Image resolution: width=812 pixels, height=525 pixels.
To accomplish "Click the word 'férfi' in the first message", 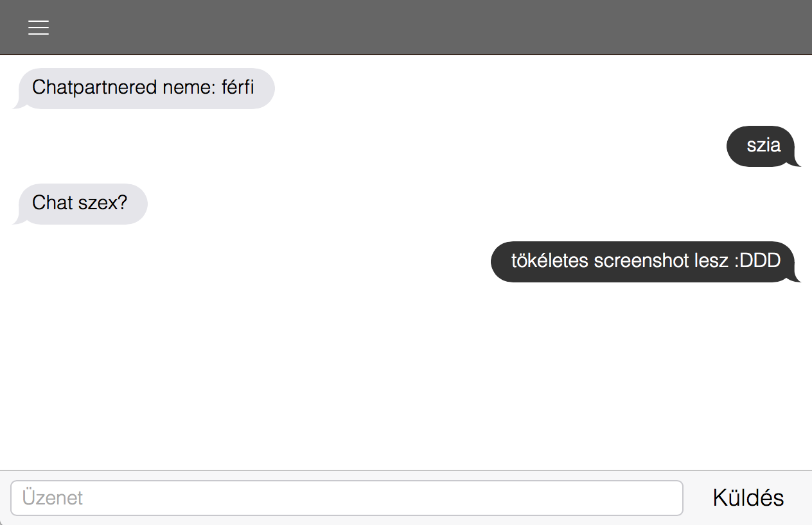I will tap(238, 87).
